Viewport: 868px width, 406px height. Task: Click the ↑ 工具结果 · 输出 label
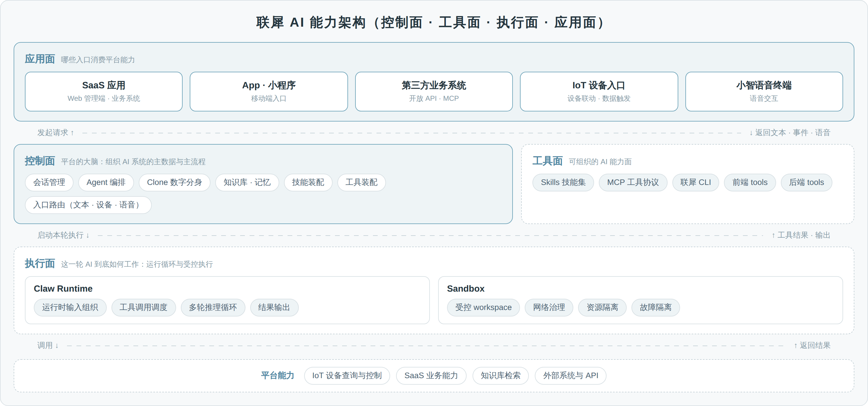801,235
